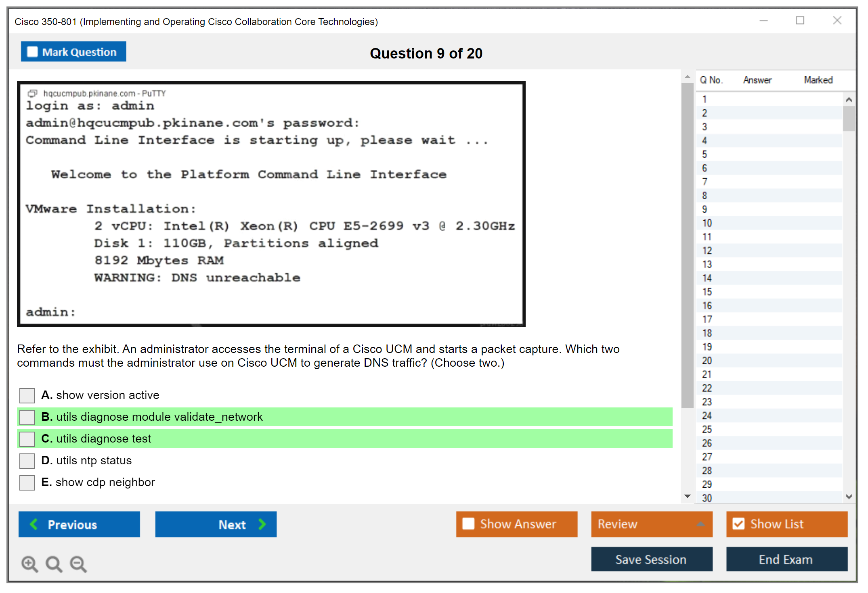
Task: Expand the Review dropdown menu
Action: tap(700, 524)
